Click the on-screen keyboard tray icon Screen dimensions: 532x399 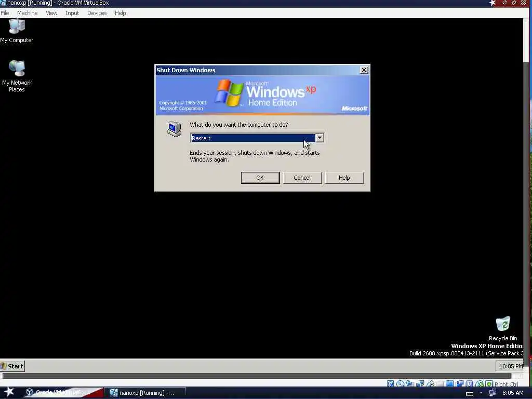(470, 394)
